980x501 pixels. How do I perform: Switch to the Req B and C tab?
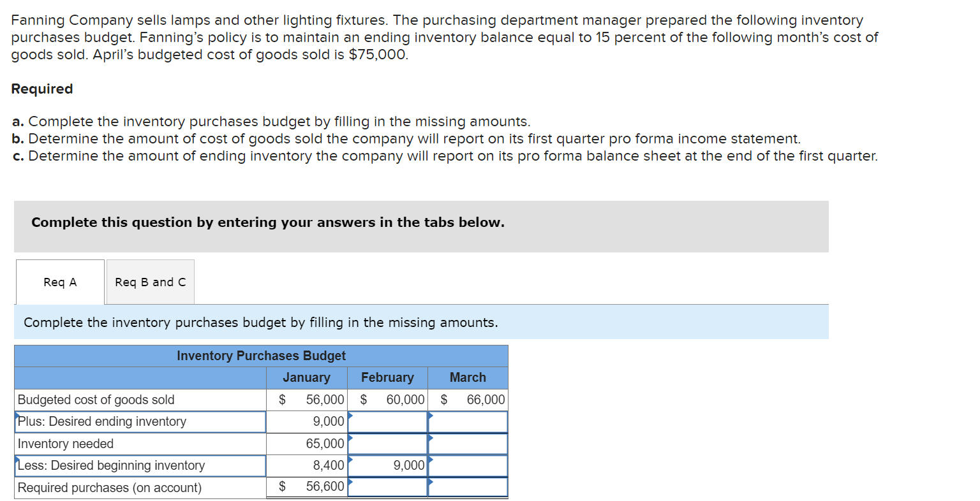pos(150,281)
